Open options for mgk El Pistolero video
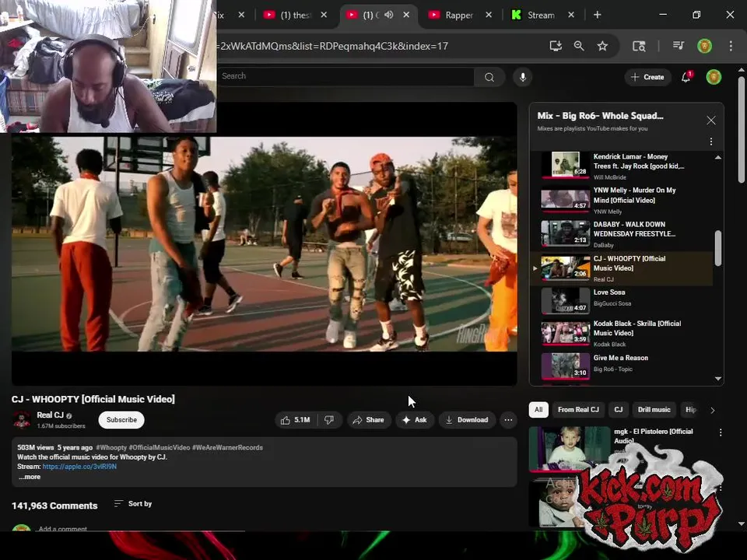The image size is (747, 560). (721, 432)
